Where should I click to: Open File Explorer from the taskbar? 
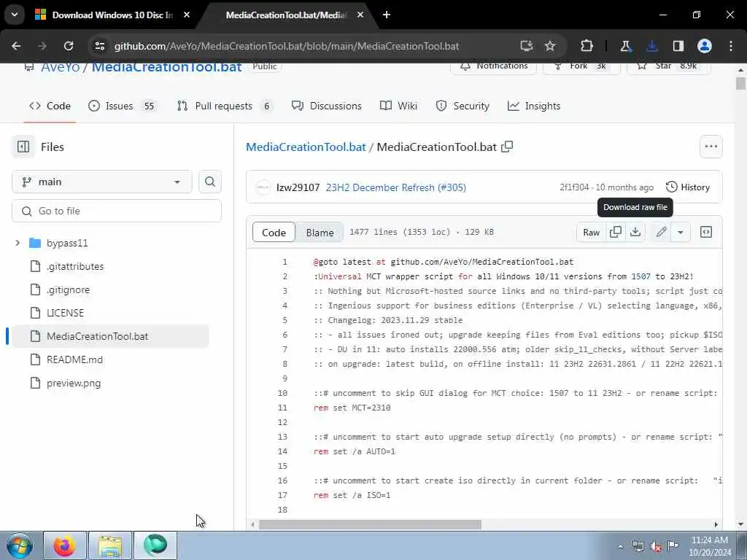(x=110, y=545)
